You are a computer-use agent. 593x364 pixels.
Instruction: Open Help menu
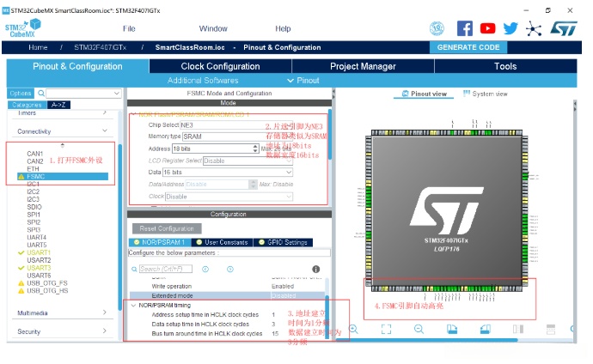coord(283,28)
